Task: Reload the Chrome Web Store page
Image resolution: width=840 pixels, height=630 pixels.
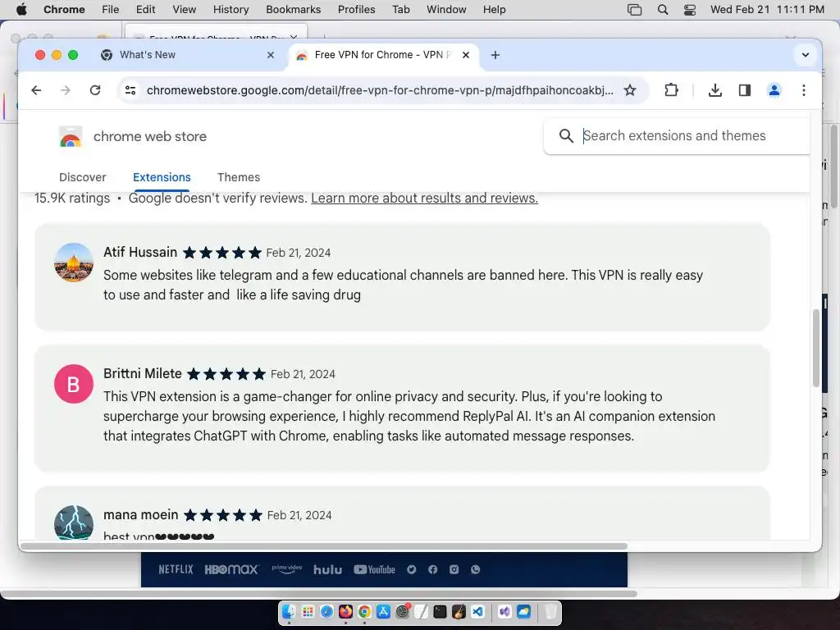Action: [x=95, y=90]
